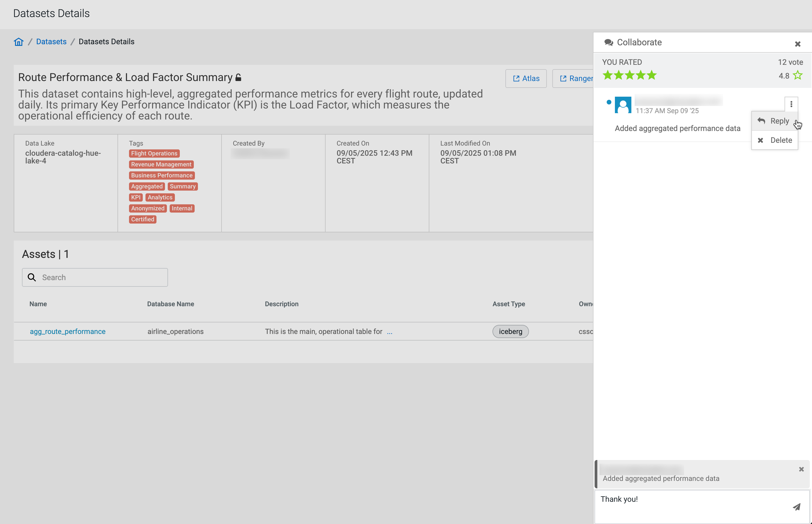Screen dimensions: 812x524
Task: Close the Collaborate panel
Action: click(797, 44)
